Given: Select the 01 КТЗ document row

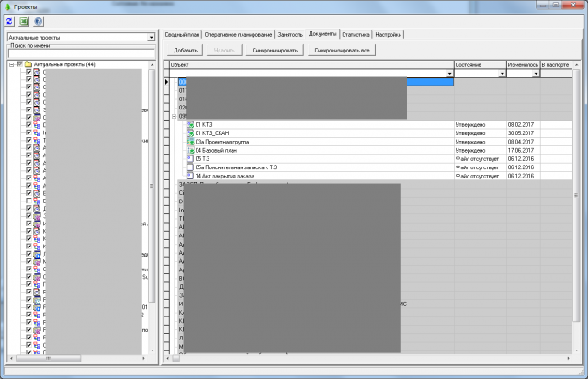Looking at the screenshot, I should point(370,124).
